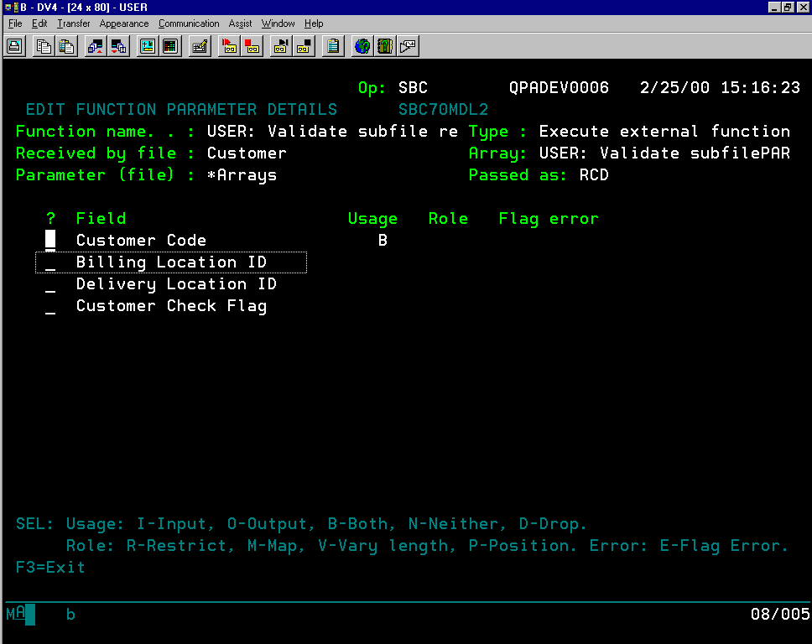
Task: Open the keyboard remap icon
Action: [200, 46]
